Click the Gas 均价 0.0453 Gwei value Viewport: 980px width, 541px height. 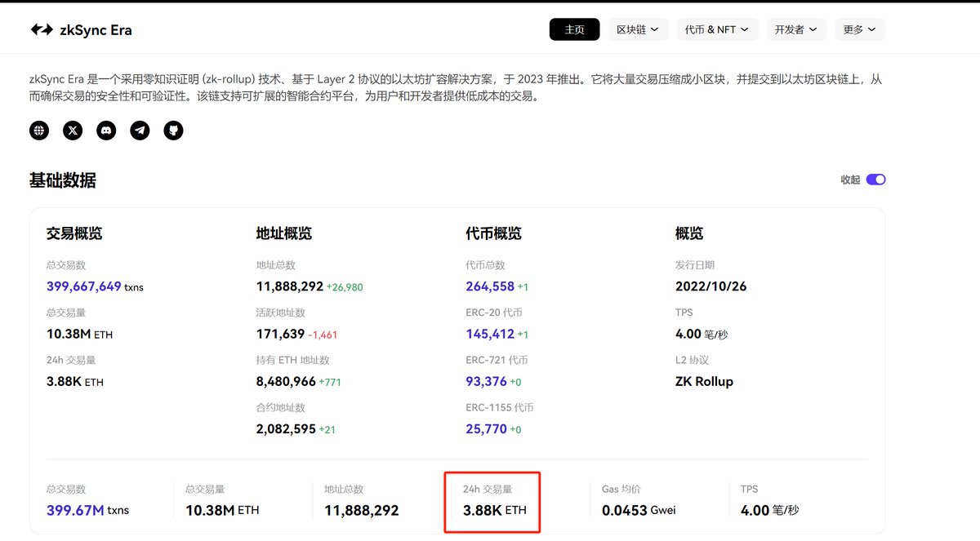click(x=639, y=510)
